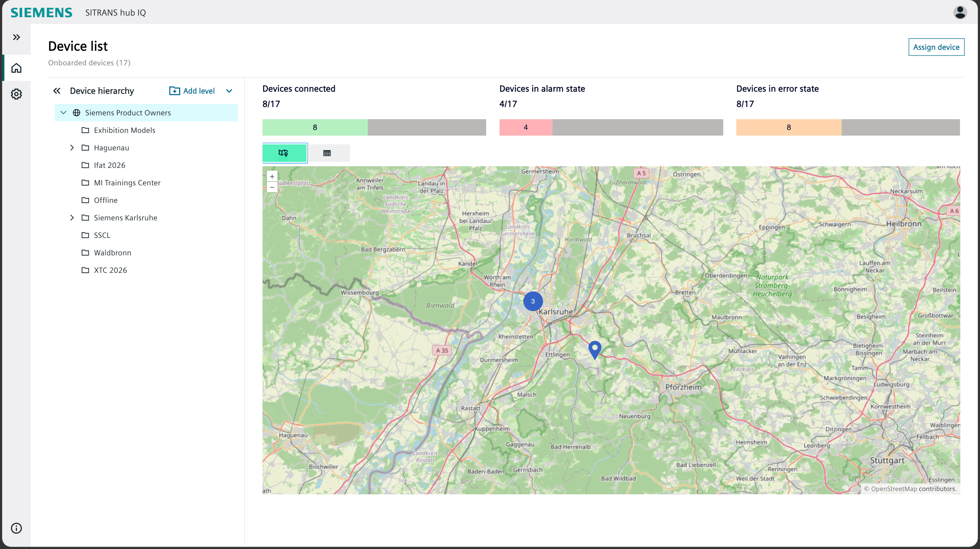Select the MI Trainings Center level
This screenshot has height=549, width=980.
click(127, 183)
